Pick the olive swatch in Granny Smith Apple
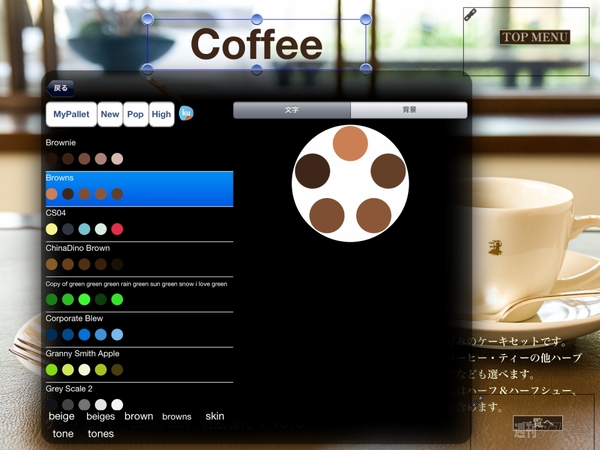Screen dimensions: 600x450 tap(117, 370)
